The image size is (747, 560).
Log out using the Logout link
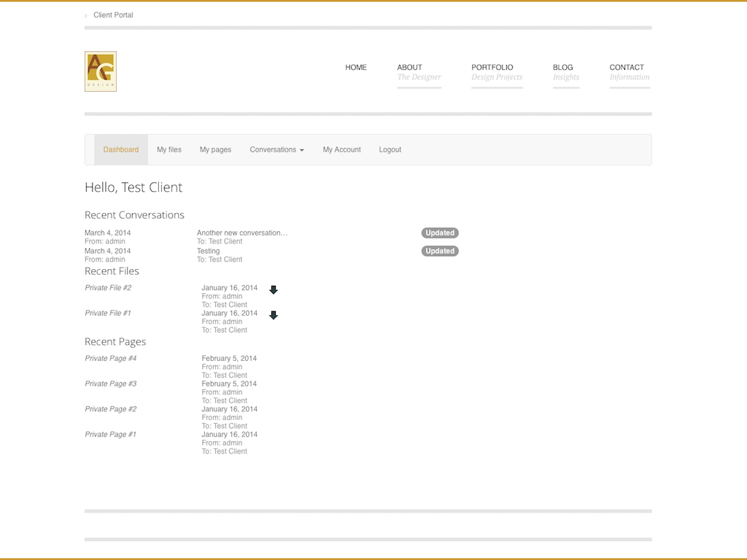(x=390, y=149)
